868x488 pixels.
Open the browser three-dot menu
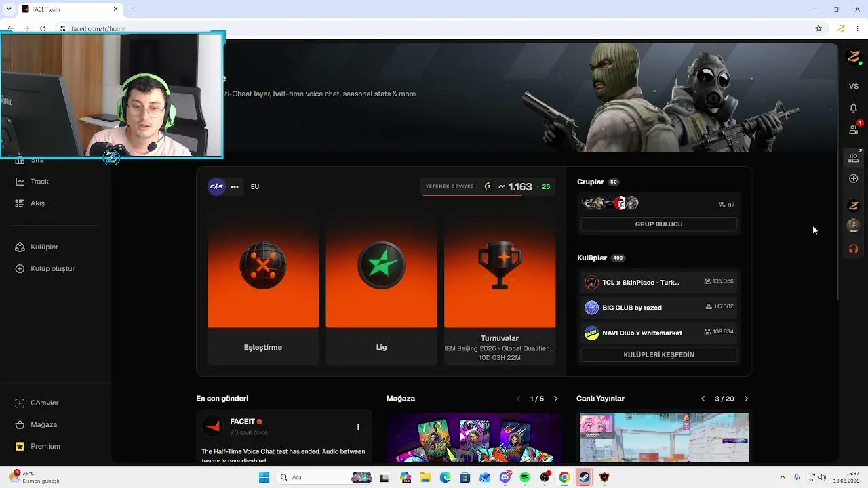(x=858, y=28)
